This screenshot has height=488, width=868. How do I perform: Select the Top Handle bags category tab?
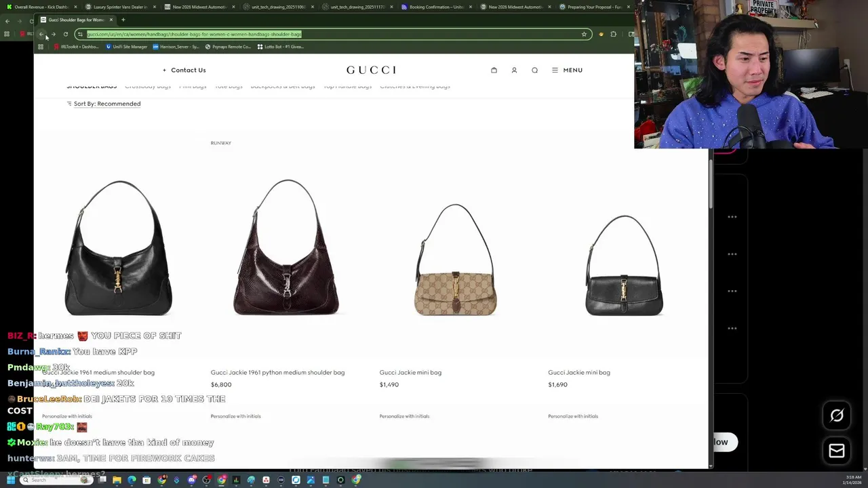(347, 86)
